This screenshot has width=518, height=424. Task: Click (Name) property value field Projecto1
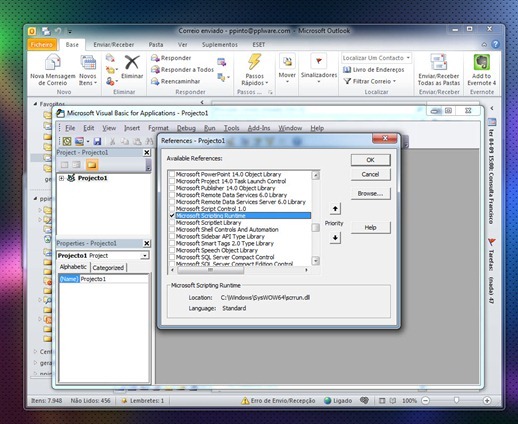[114, 279]
